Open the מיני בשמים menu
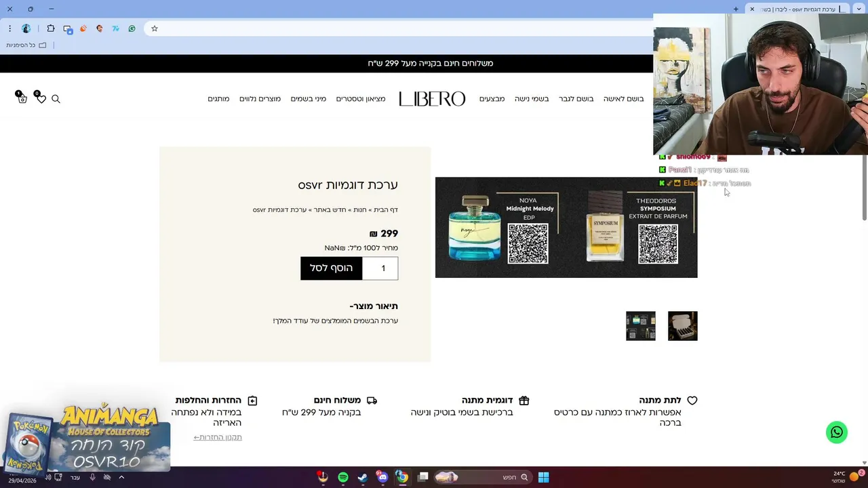 (309, 99)
